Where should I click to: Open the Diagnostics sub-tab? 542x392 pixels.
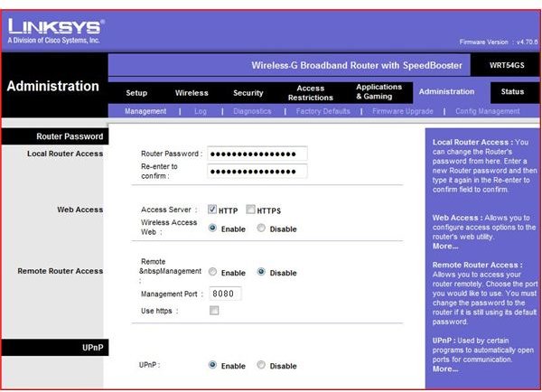(x=252, y=111)
